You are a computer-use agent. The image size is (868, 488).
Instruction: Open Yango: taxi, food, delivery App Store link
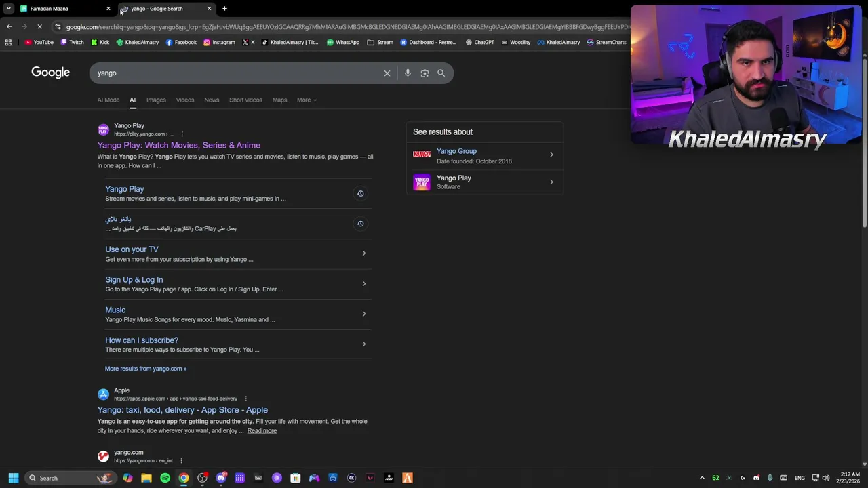[182, 410]
